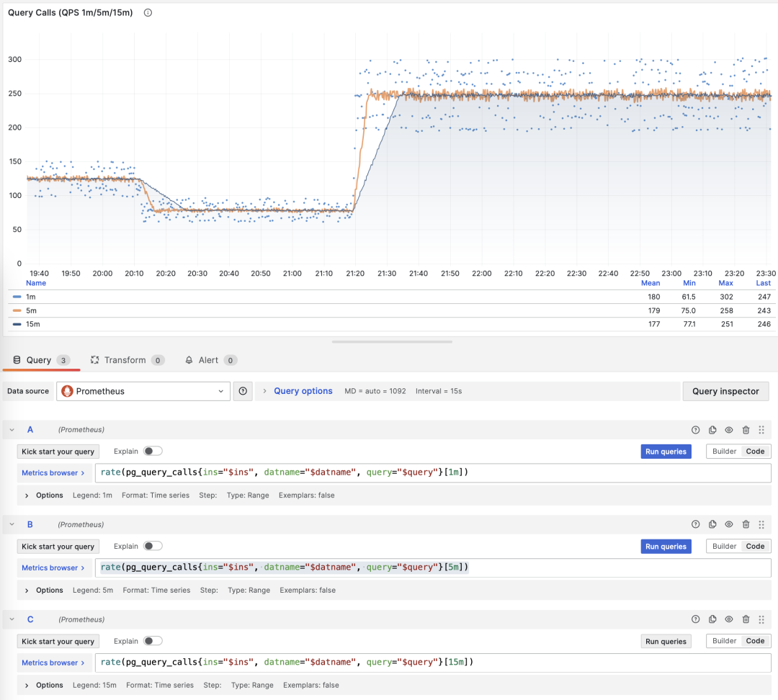
Task: Click Run queries for query A
Action: pyautogui.click(x=666, y=452)
